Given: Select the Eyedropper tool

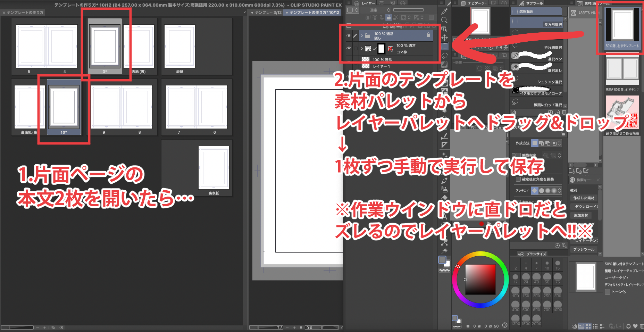Looking at the screenshot, I should coord(444,11).
